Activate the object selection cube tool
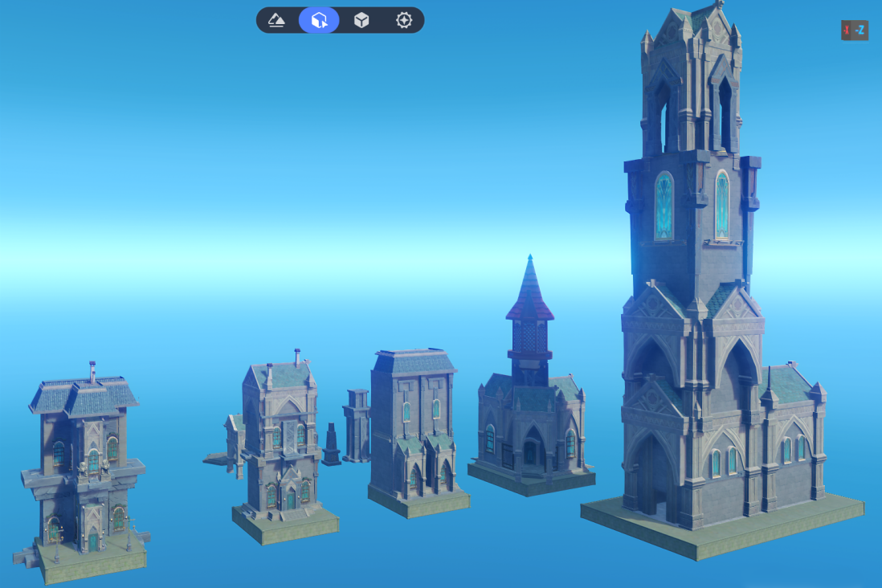Image resolution: width=882 pixels, height=588 pixels. 319,20
